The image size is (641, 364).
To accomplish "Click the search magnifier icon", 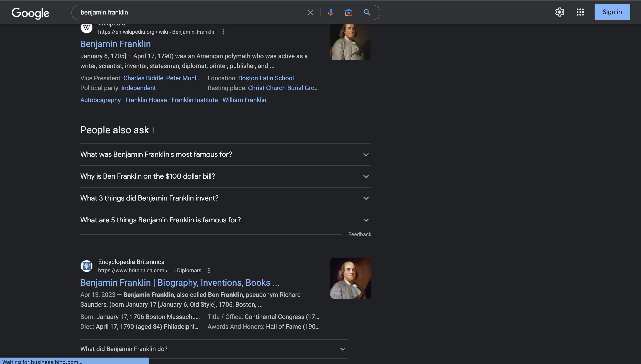I will coord(367,12).
